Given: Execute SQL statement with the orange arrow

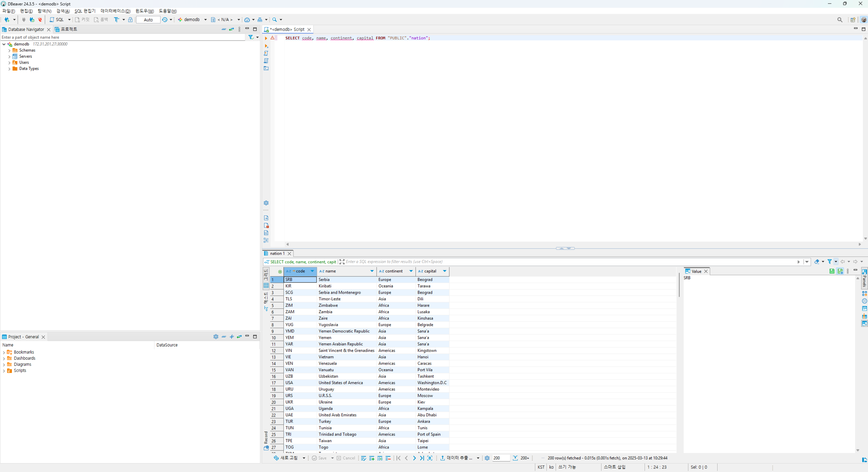Looking at the screenshot, I should pos(266,38).
